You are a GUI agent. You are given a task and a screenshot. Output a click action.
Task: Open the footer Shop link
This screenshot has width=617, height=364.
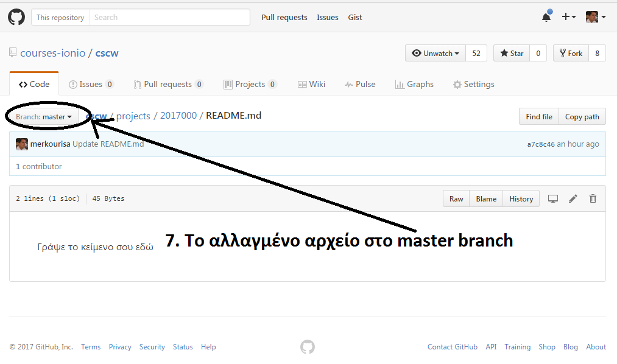547,347
